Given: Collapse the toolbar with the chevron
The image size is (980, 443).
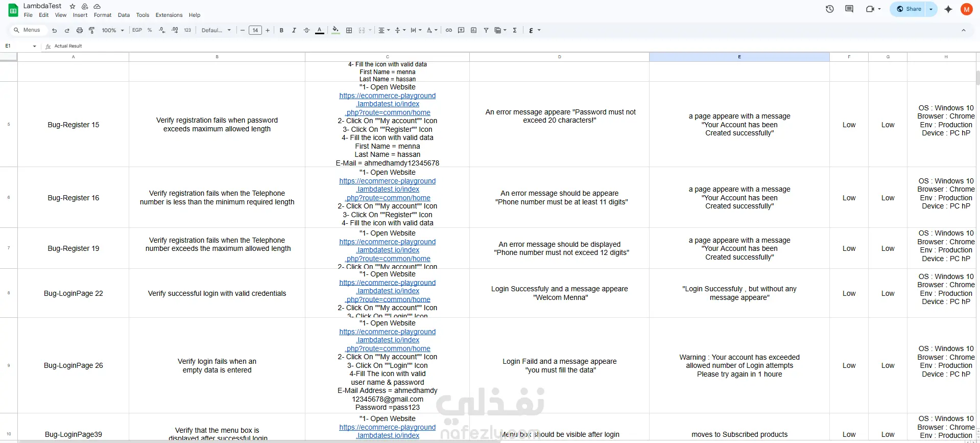Looking at the screenshot, I should [964, 30].
